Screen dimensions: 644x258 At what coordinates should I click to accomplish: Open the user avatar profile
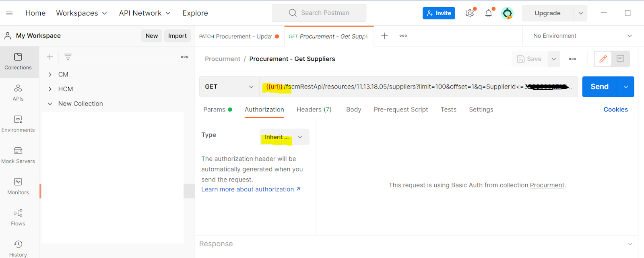pos(507,13)
